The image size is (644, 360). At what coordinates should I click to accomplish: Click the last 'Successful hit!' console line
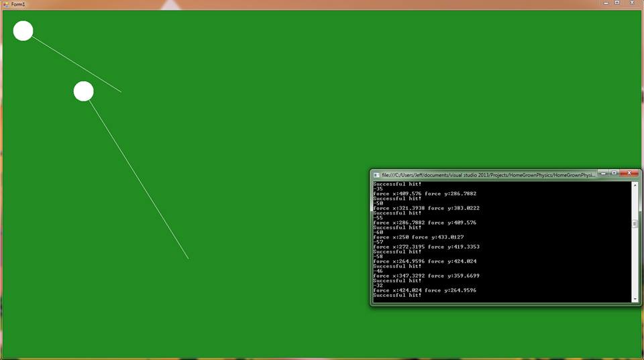(397, 295)
